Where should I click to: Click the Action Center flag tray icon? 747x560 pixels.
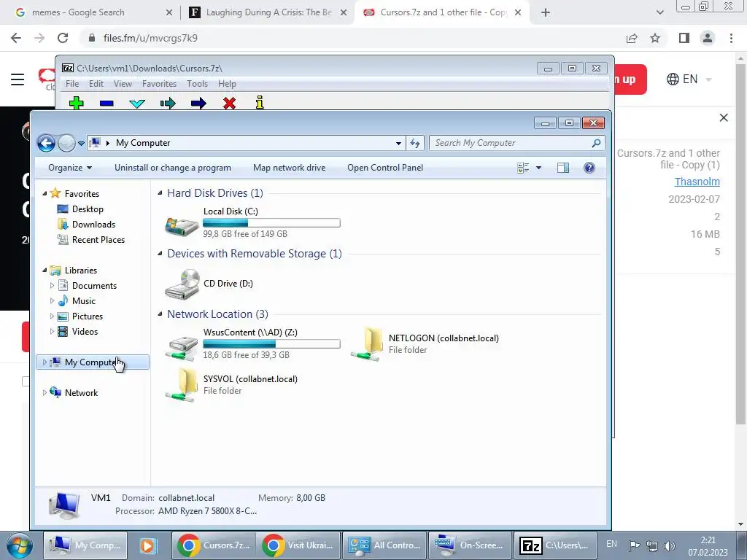point(634,545)
